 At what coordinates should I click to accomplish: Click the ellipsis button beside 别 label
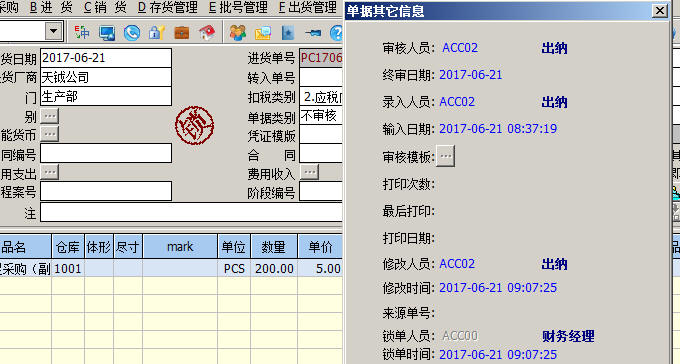click(50, 116)
